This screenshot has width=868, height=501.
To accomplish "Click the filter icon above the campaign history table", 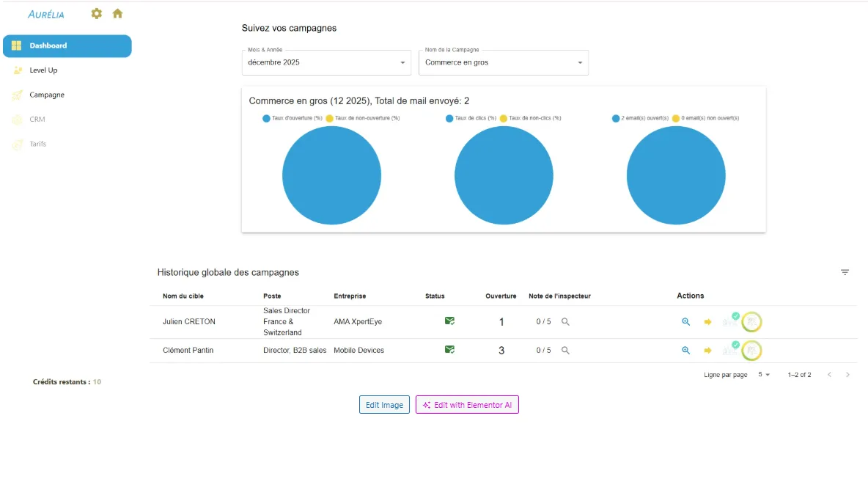I will pos(845,271).
